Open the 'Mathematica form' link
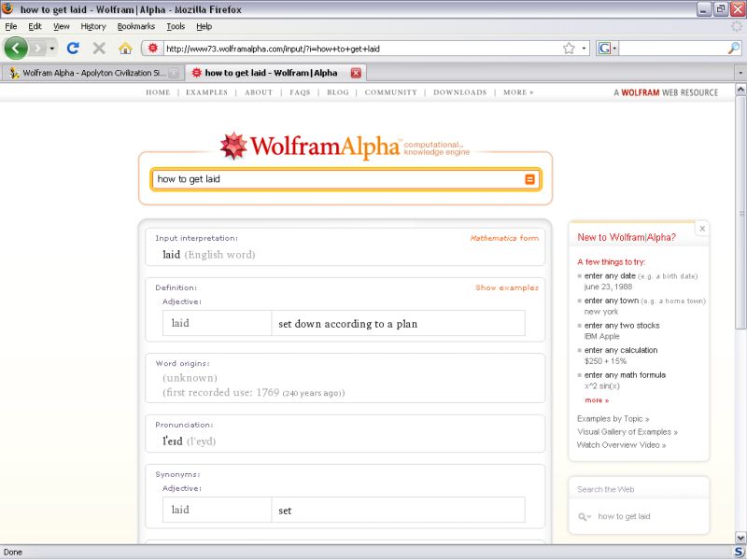 pyautogui.click(x=504, y=238)
